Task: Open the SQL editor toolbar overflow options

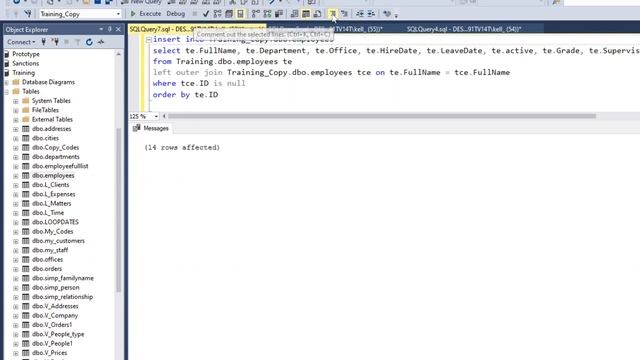Action: tap(396, 16)
